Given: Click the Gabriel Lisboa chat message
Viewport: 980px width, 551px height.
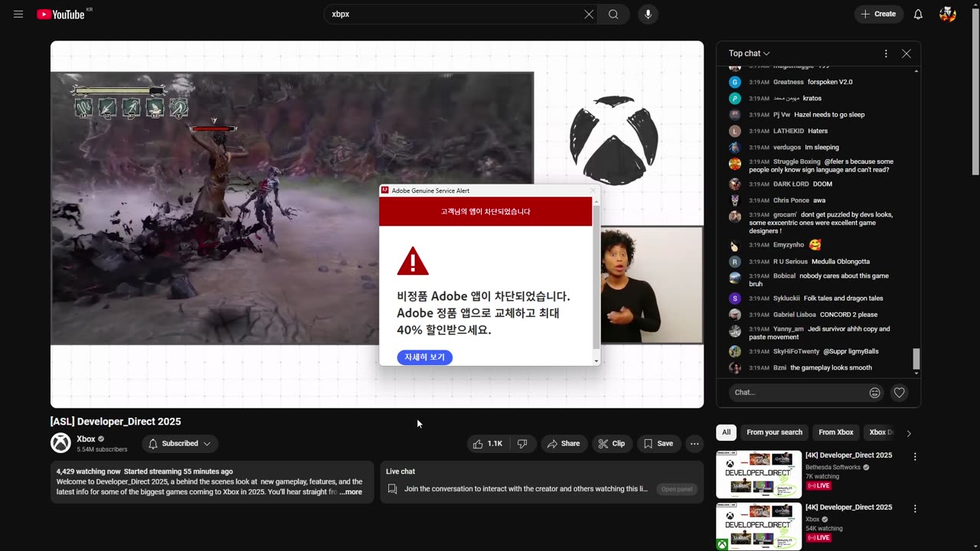Looking at the screenshot, I should click(848, 315).
